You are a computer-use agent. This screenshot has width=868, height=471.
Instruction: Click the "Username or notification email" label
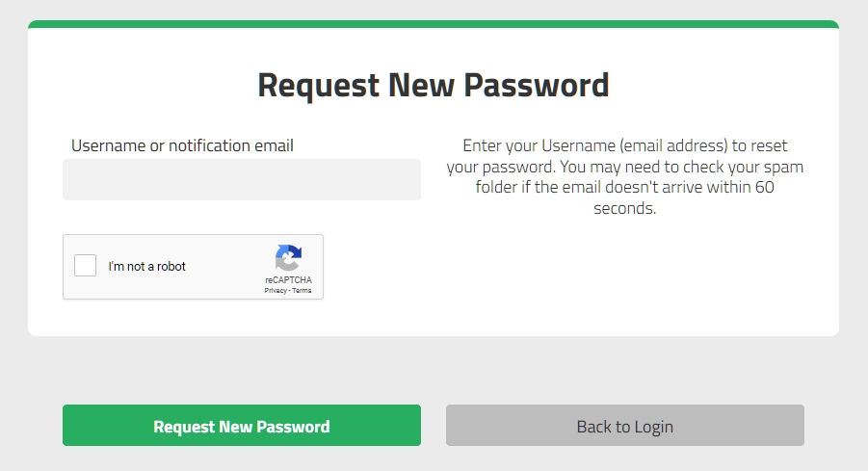pos(182,145)
